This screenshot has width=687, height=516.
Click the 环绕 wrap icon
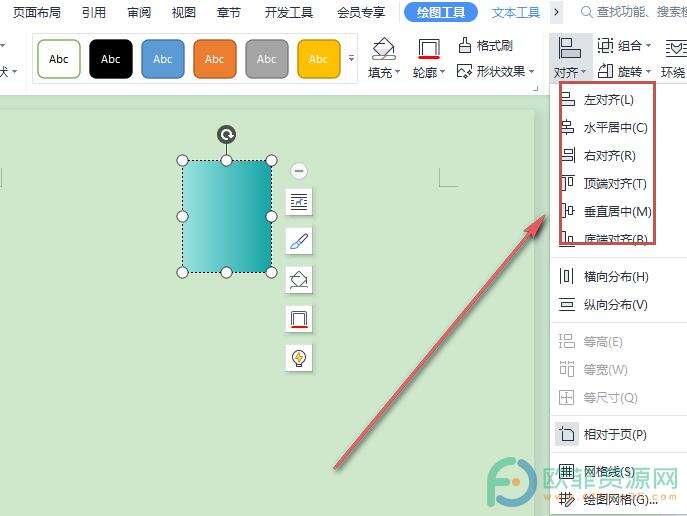(x=675, y=48)
